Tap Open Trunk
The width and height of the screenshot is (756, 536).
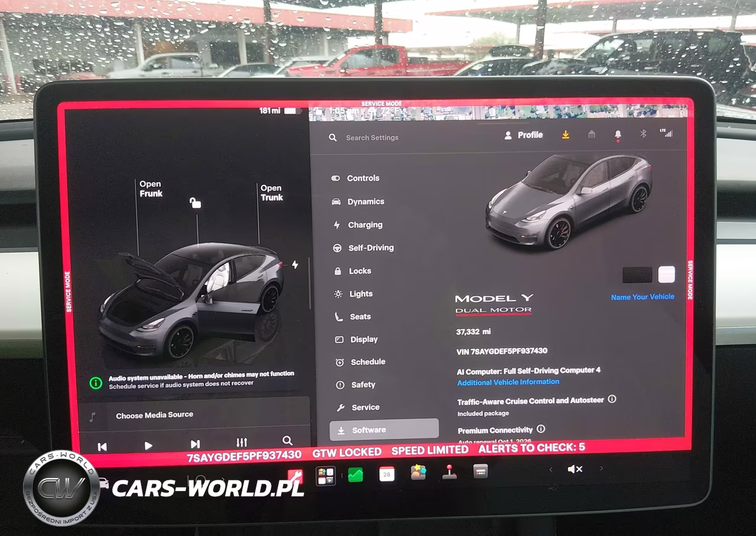pos(272,192)
